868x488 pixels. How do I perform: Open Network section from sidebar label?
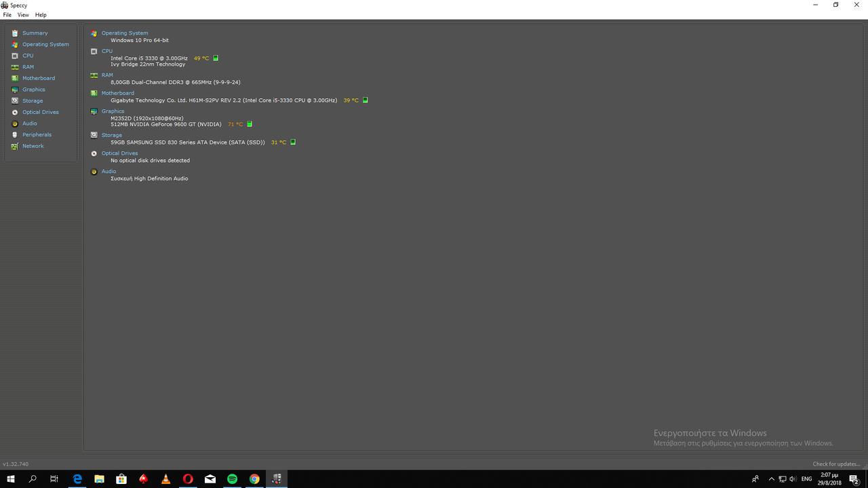click(33, 146)
